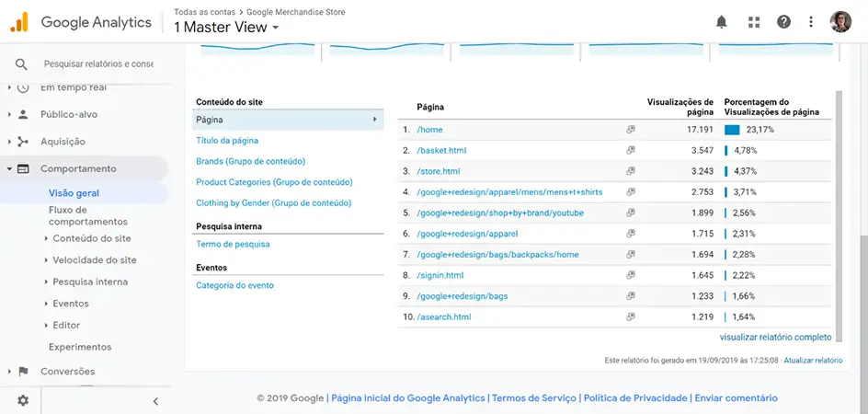Expand Conteúdo do site submenu
Viewport: 868px width, 414px height.
click(47, 238)
